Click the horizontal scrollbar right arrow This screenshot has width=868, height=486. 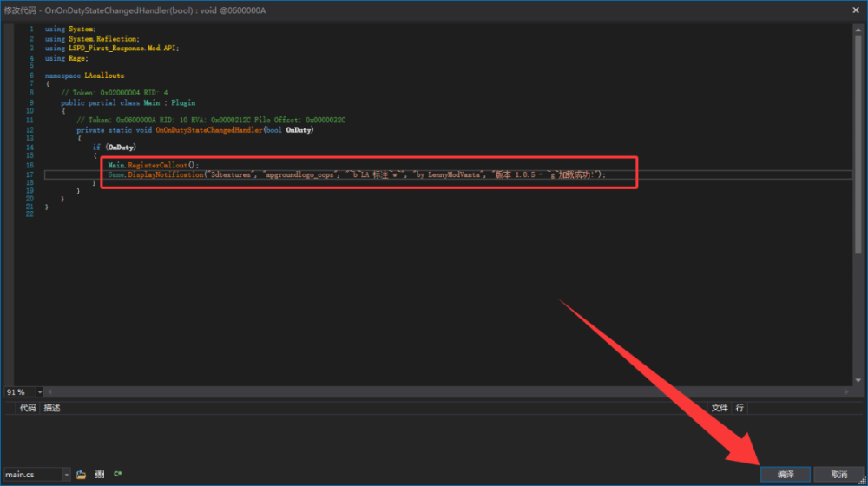point(846,392)
